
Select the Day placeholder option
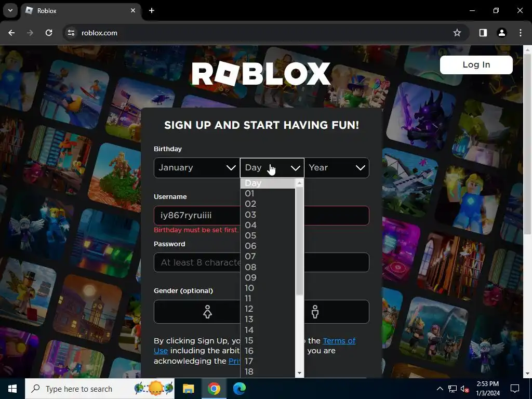pyautogui.click(x=268, y=183)
